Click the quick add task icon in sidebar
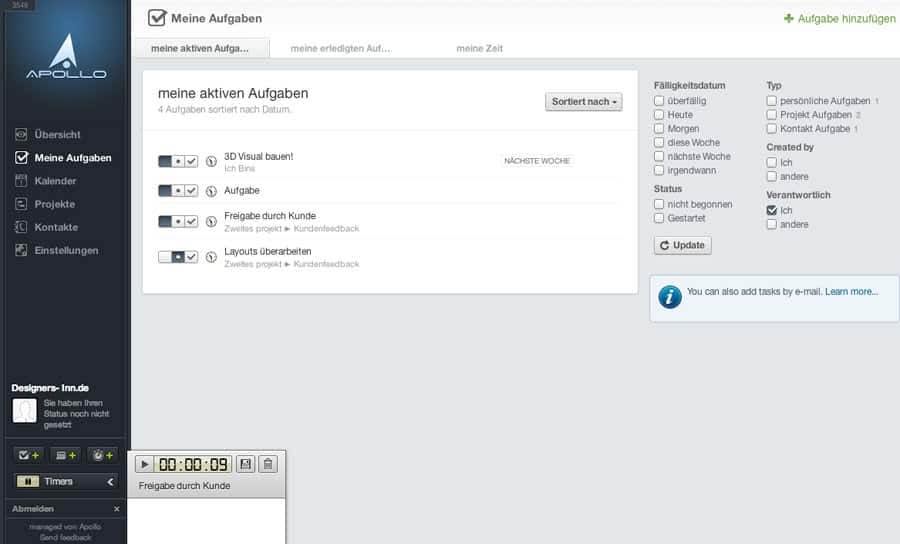900x544 pixels. pos(28,455)
